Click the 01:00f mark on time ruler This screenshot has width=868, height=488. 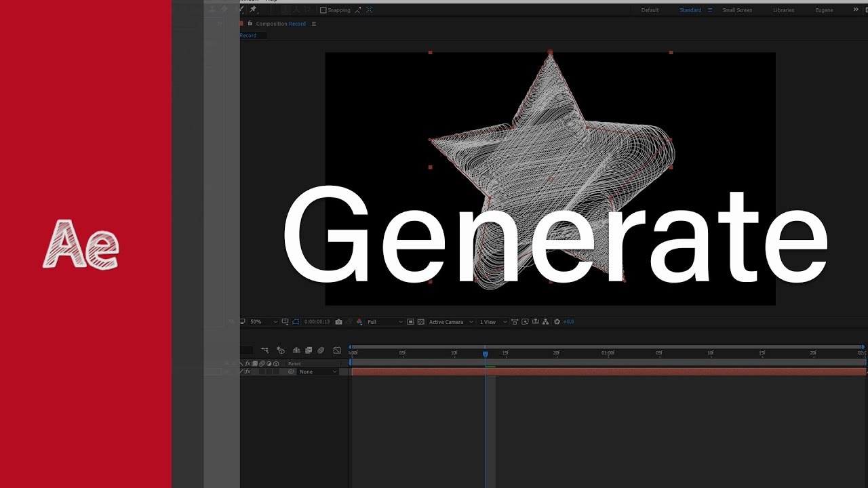608,353
